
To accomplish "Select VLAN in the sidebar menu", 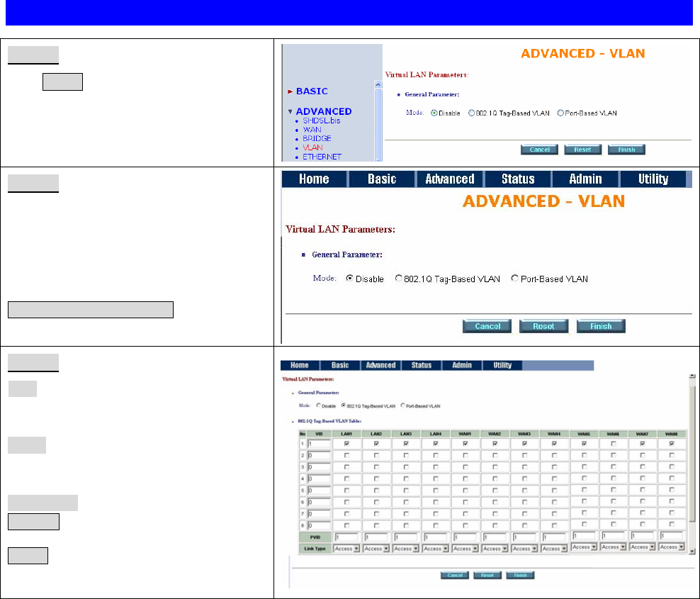I will (312, 147).
